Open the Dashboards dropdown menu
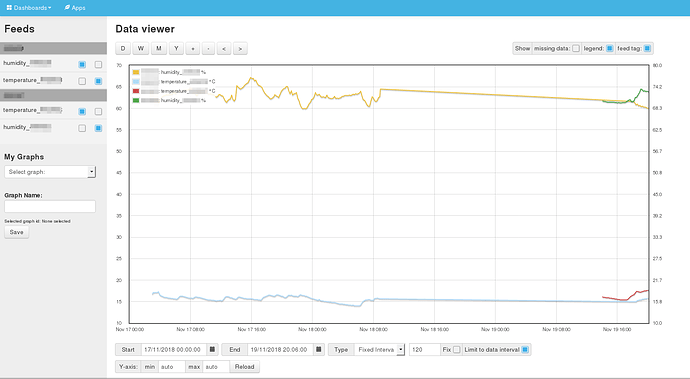690x379 pixels. [29, 8]
